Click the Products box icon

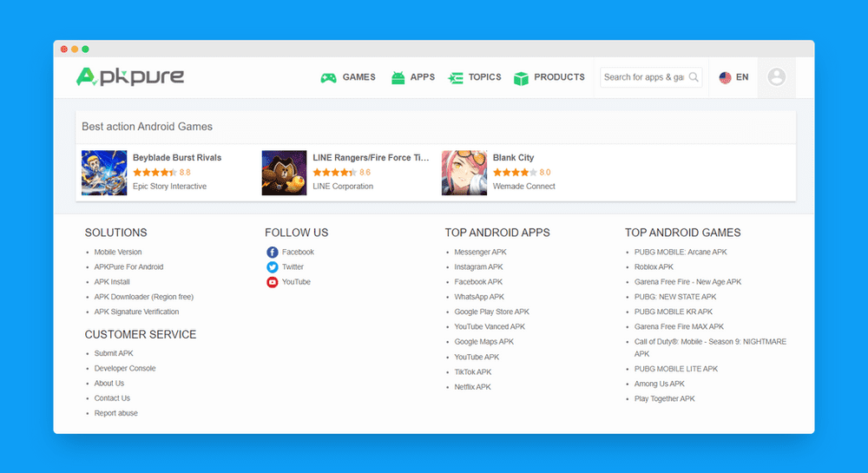click(x=521, y=79)
